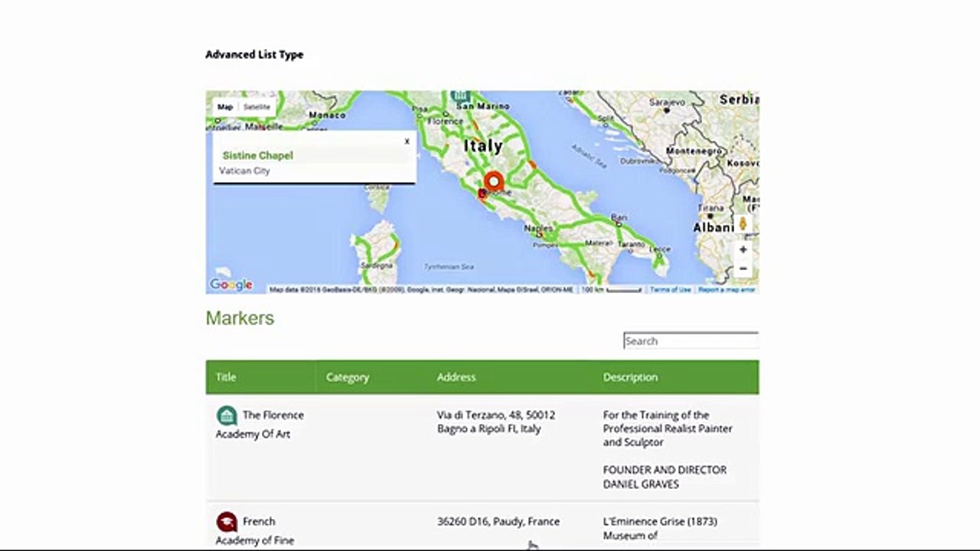
Task: Click the red Sistine Chapel map marker
Action: pos(494,182)
